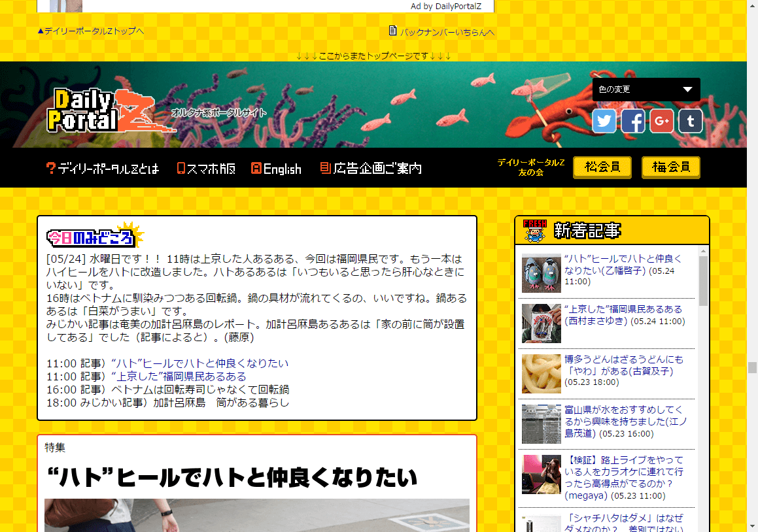Click the 今日のみどころ badge icon
Image resolution: width=758 pixels, height=532 pixels.
point(95,236)
